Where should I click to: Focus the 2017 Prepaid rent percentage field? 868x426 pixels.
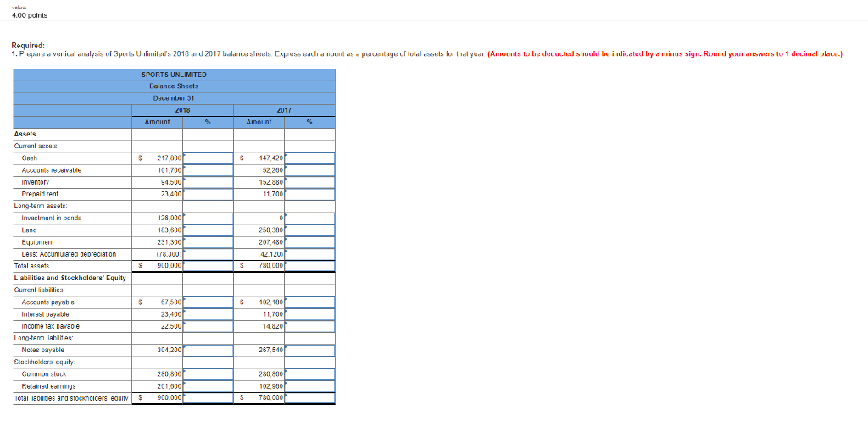pyautogui.click(x=310, y=195)
